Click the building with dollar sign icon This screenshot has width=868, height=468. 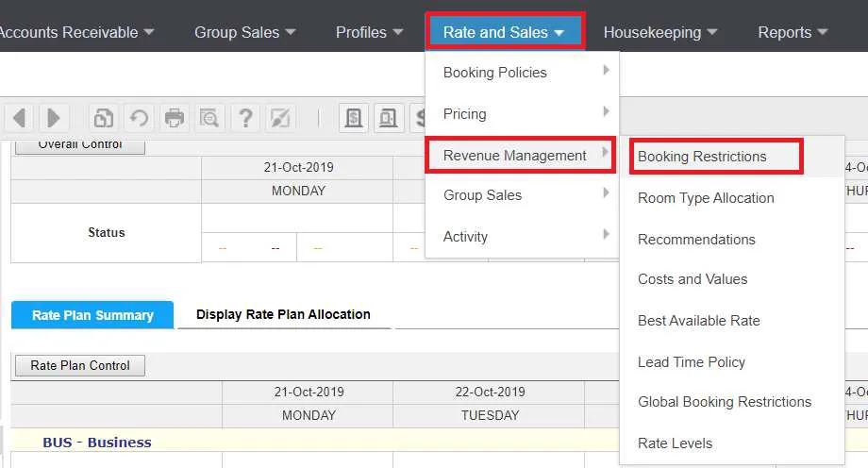coord(353,118)
